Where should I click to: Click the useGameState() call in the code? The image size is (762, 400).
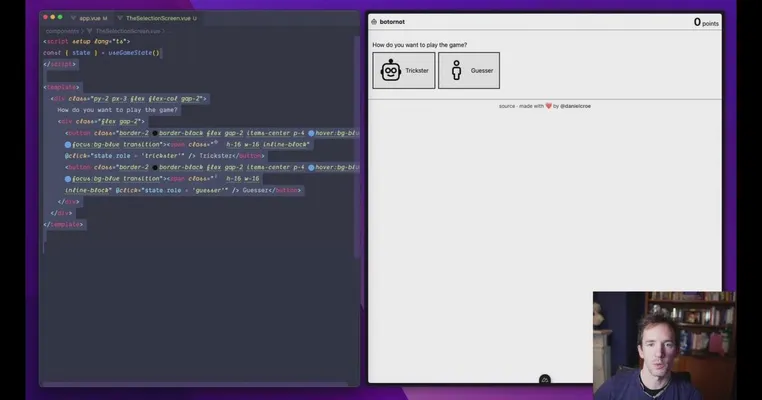pyautogui.click(x=134, y=52)
